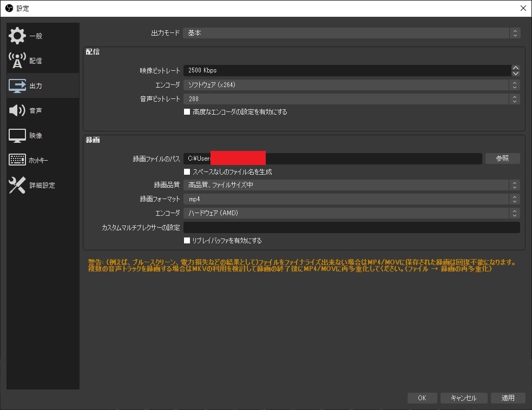532x410 pixels.
Task: Open the ホットキー keyboard icon
Action: (17, 160)
